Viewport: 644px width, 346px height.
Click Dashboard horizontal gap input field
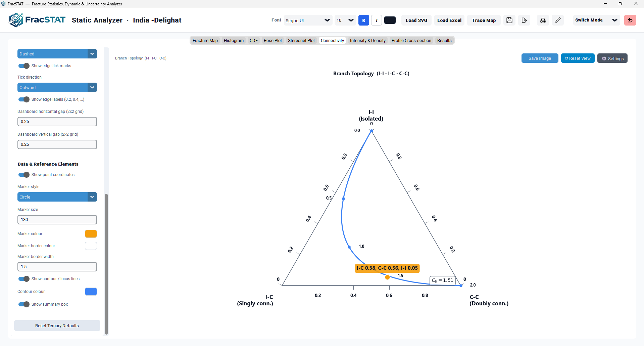(x=57, y=122)
